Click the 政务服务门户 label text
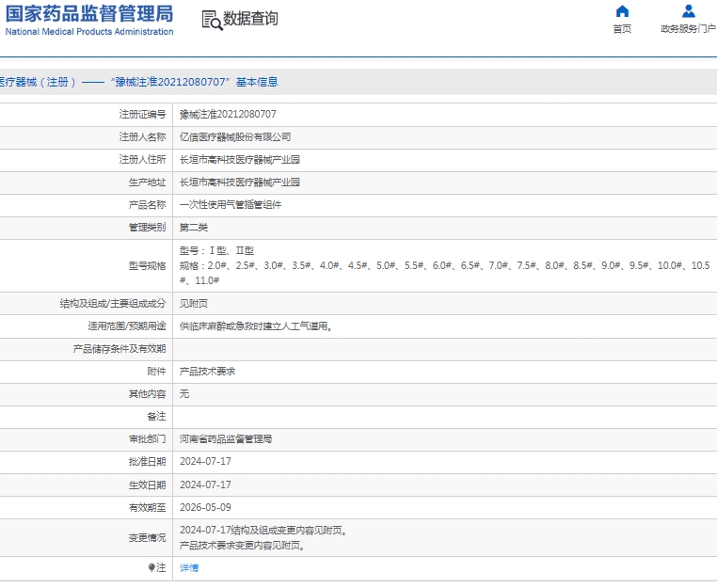 click(688, 29)
